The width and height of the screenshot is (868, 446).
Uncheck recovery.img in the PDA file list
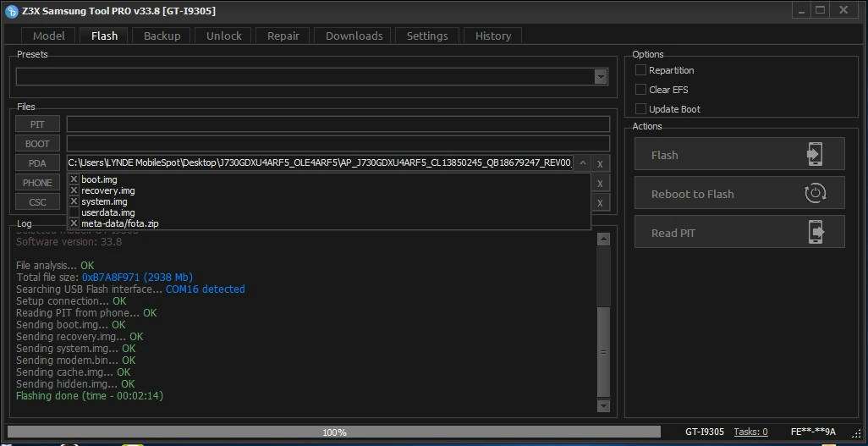(x=74, y=190)
